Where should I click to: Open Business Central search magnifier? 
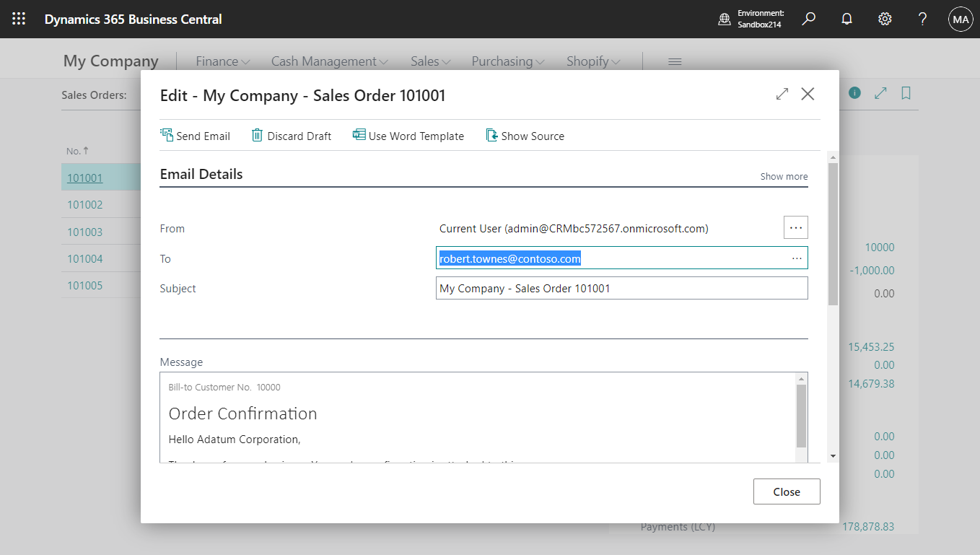tap(809, 19)
